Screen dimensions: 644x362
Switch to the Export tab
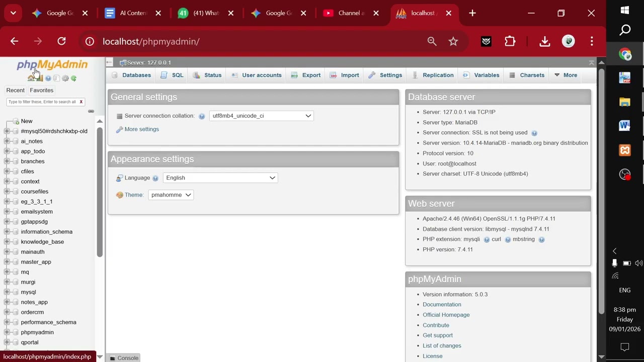click(306, 75)
